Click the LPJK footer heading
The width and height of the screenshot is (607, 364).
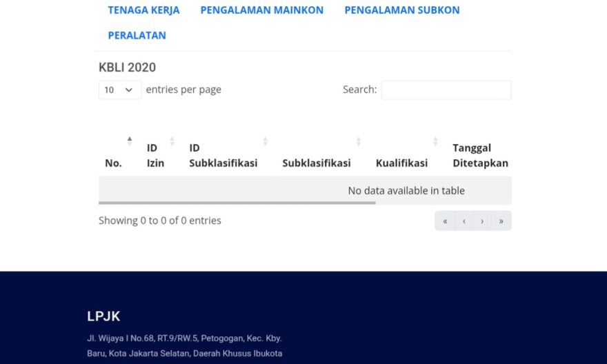[x=103, y=316]
